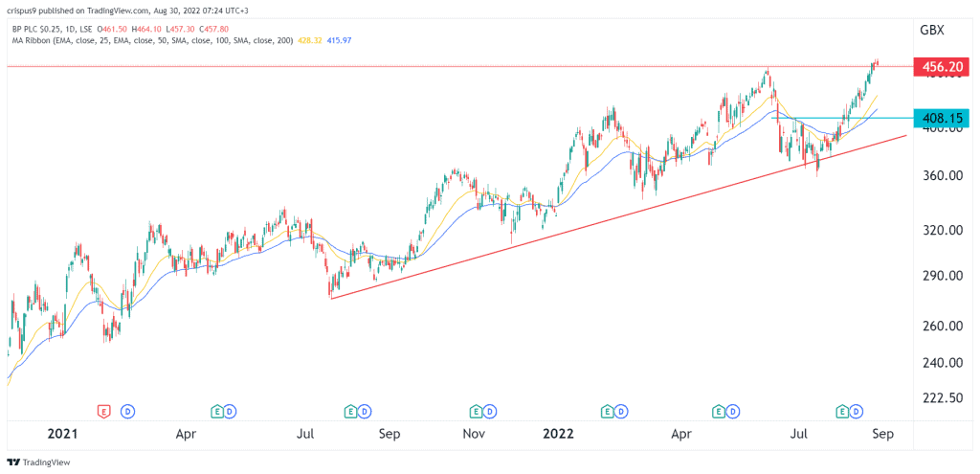Click dividend D marker beside red earnings icon
This screenshot has width=980, height=474.
(x=127, y=411)
